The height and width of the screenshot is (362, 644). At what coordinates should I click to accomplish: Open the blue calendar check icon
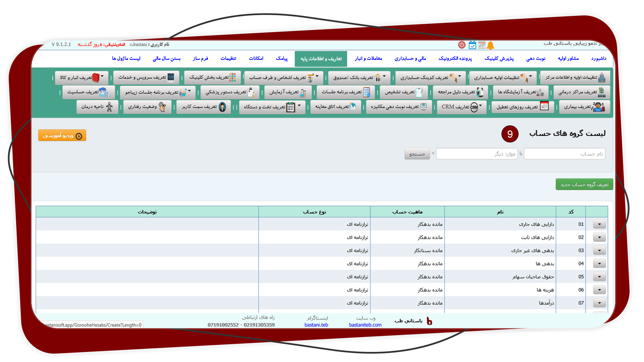click(472, 45)
